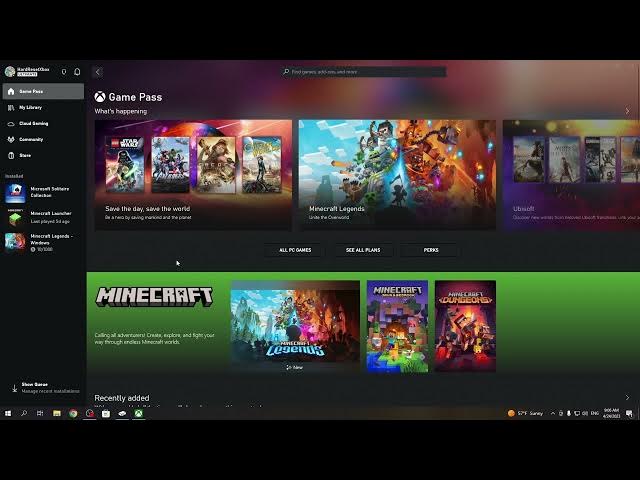This screenshot has height=480, width=640.
Task: Open Minecraft Legends - Windows installed entry
Action: (43, 242)
